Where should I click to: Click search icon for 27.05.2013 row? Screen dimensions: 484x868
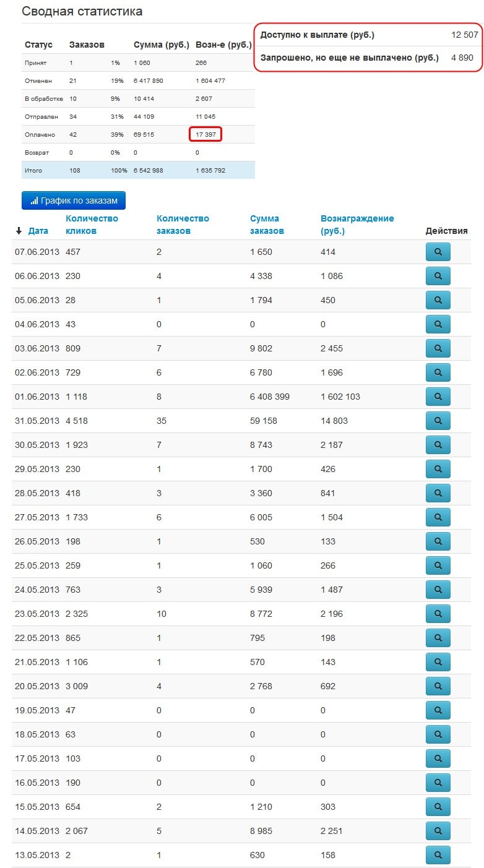(x=438, y=517)
